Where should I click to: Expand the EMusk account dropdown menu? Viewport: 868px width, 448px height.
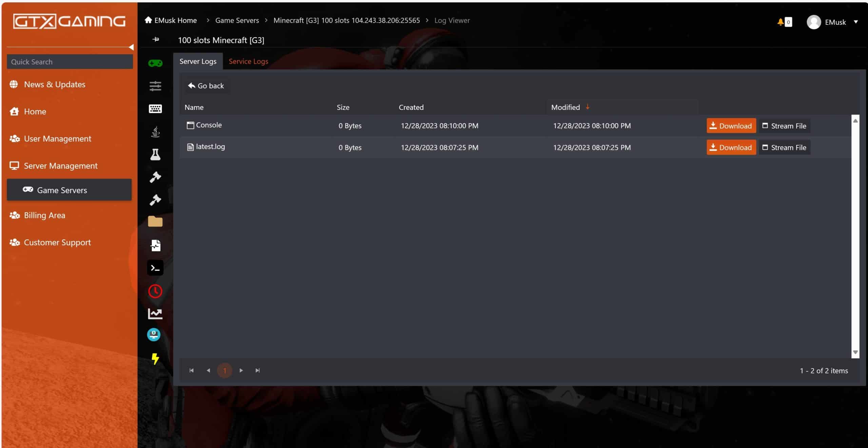855,22
